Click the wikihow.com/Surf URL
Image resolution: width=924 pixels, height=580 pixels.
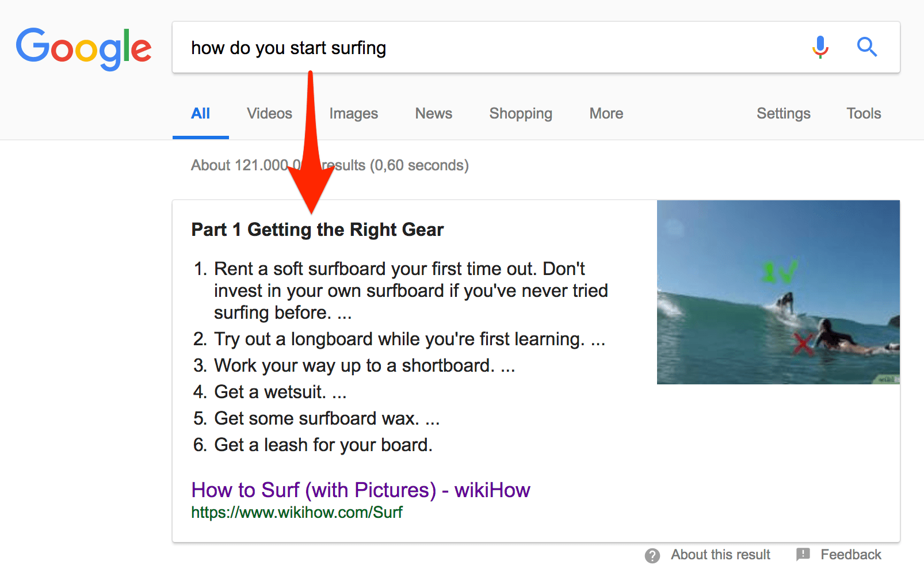click(x=297, y=513)
